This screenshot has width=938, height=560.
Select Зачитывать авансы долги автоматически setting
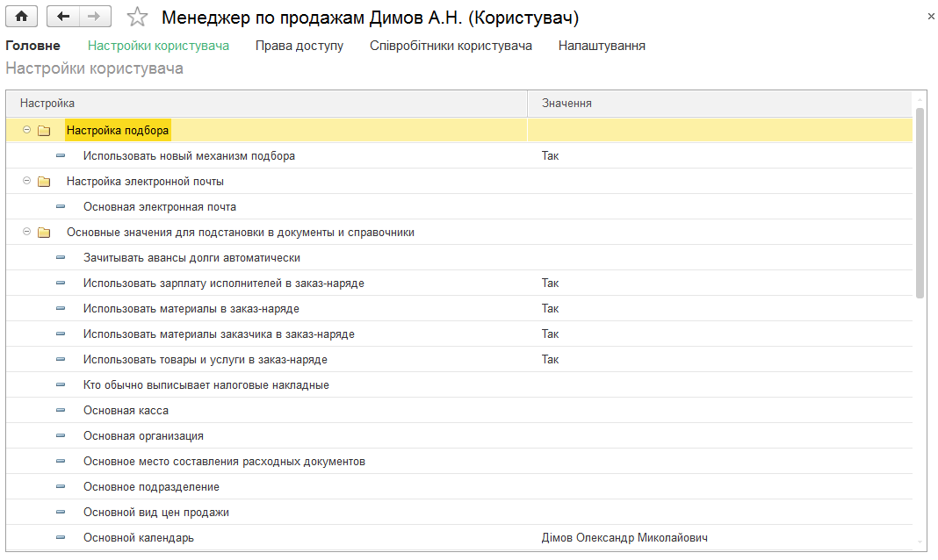(x=459, y=257)
